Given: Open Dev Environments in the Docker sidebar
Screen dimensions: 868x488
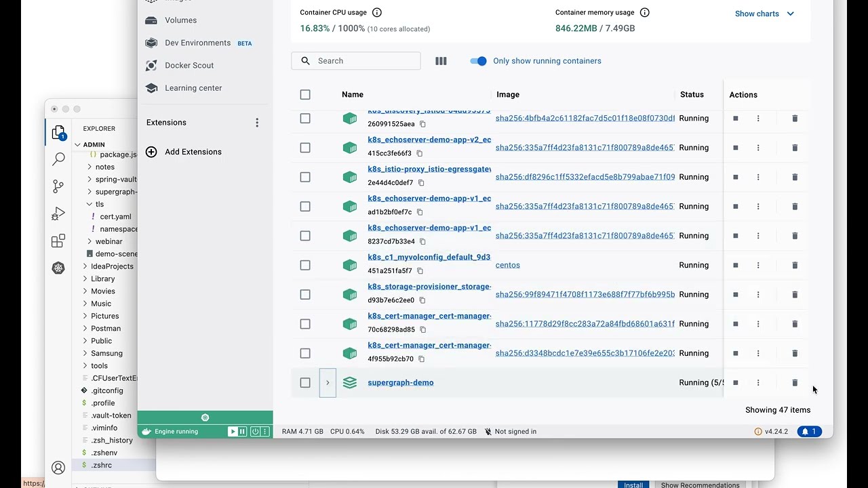Looking at the screenshot, I should 197,43.
